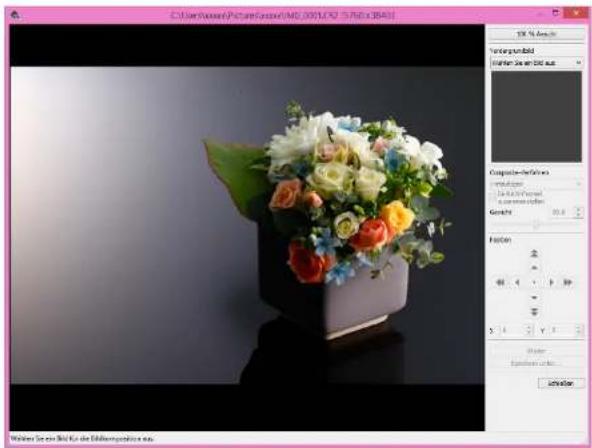Open the Composite-Verfahren method dropdown
Viewport: 592px width, 448px height.
(536, 184)
